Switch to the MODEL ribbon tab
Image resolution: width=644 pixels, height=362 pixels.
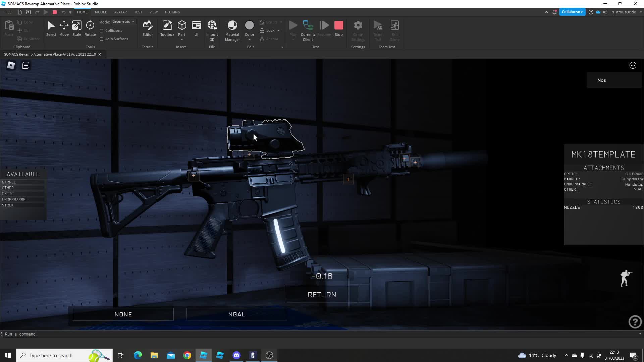click(101, 12)
